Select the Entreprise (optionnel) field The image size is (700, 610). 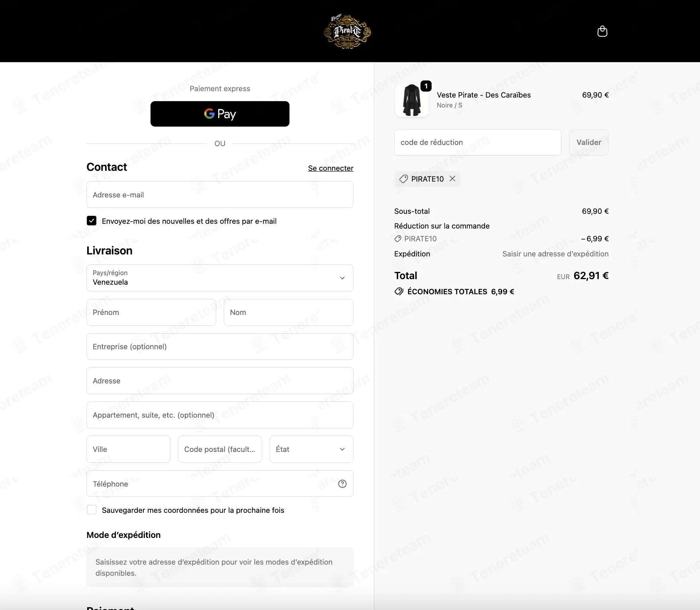click(220, 346)
